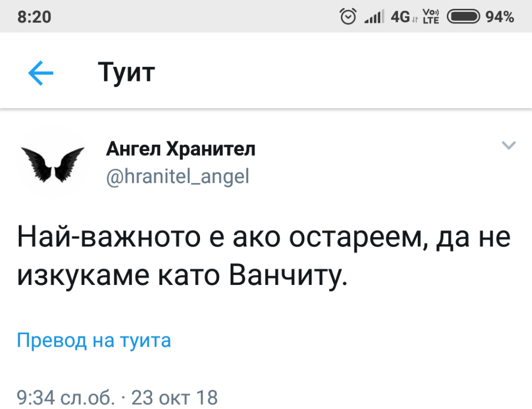Tap the '23 окт 18' tweet date
Screen dimensions: 532x409
tap(174, 398)
